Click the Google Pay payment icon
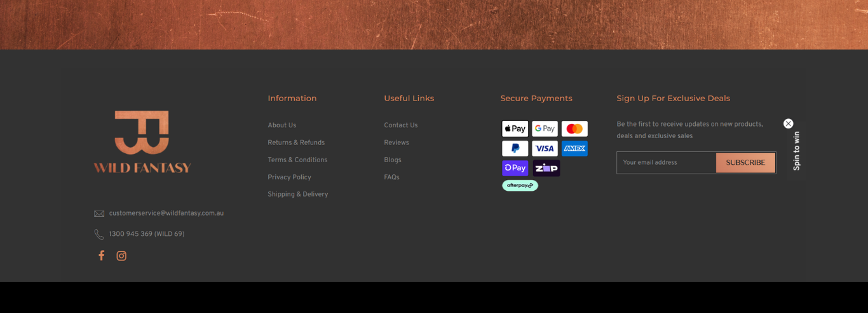This screenshot has height=313, width=868. 545,129
